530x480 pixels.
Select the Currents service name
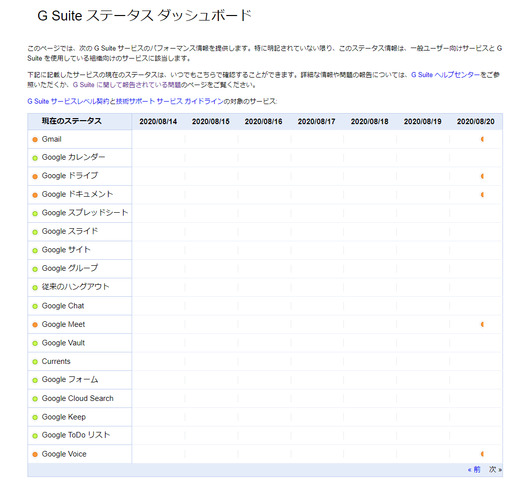pos(56,361)
